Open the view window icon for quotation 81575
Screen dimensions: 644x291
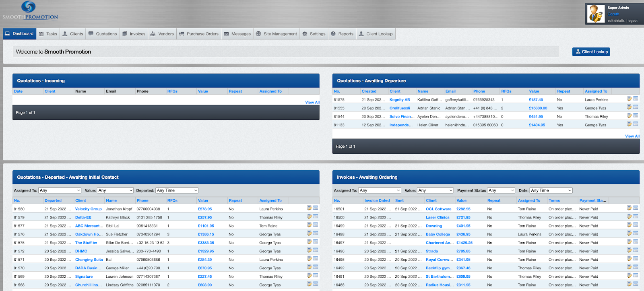(316, 242)
